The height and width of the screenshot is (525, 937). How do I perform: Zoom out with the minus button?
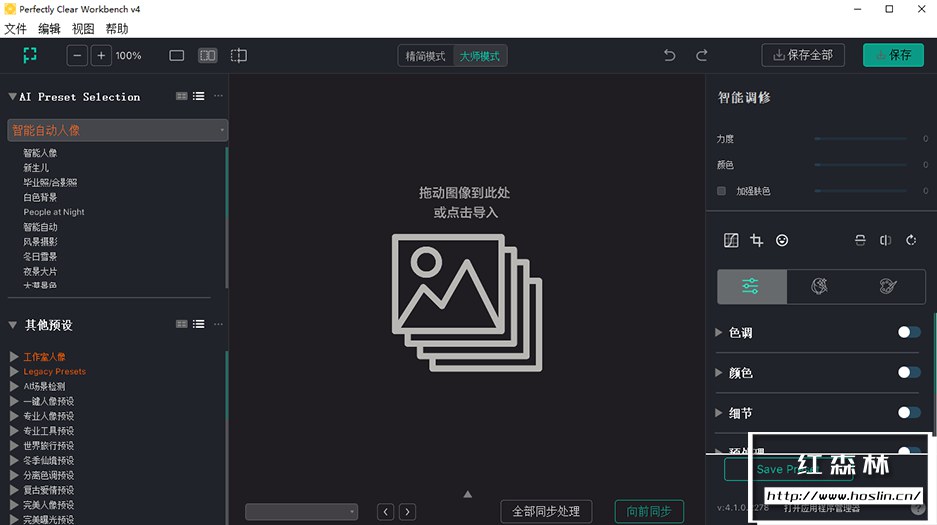click(x=77, y=56)
